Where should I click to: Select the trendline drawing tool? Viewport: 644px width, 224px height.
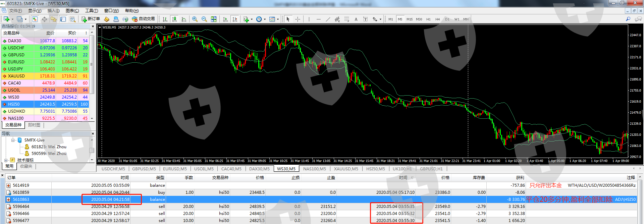click(328, 19)
